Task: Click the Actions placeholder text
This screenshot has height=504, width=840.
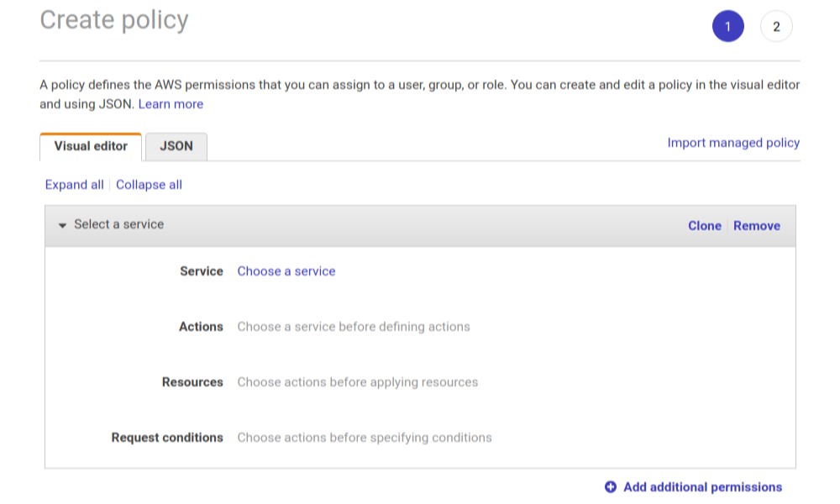Action: (354, 327)
